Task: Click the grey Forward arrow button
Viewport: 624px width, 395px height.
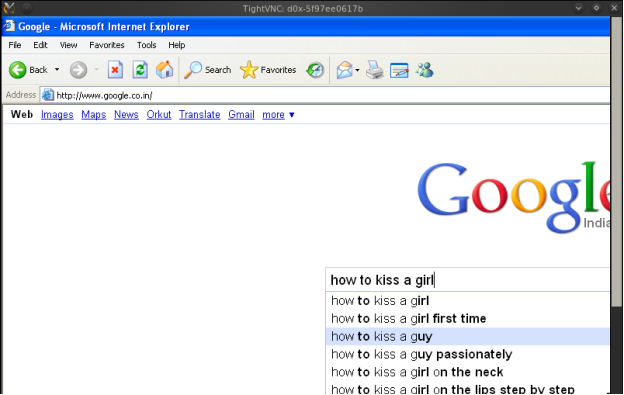Action: pyautogui.click(x=78, y=70)
